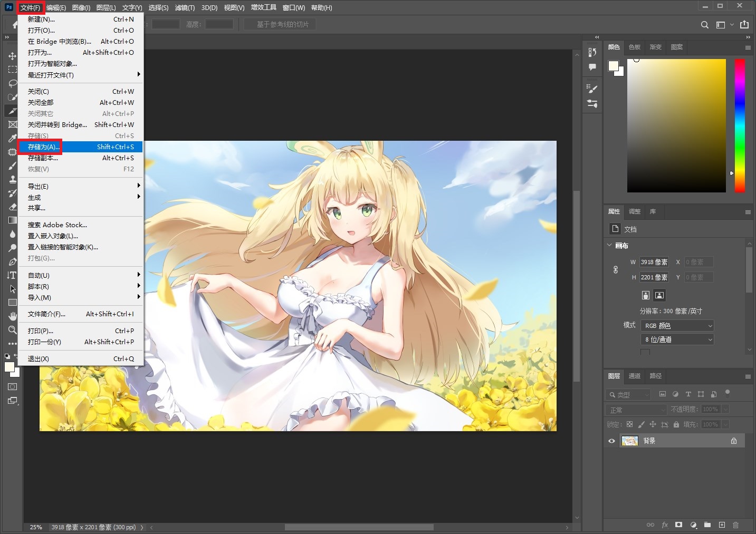Viewport: 756px width, 534px height.
Task: Choose 存储为(A)... from the File menu
Action: point(44,147)
